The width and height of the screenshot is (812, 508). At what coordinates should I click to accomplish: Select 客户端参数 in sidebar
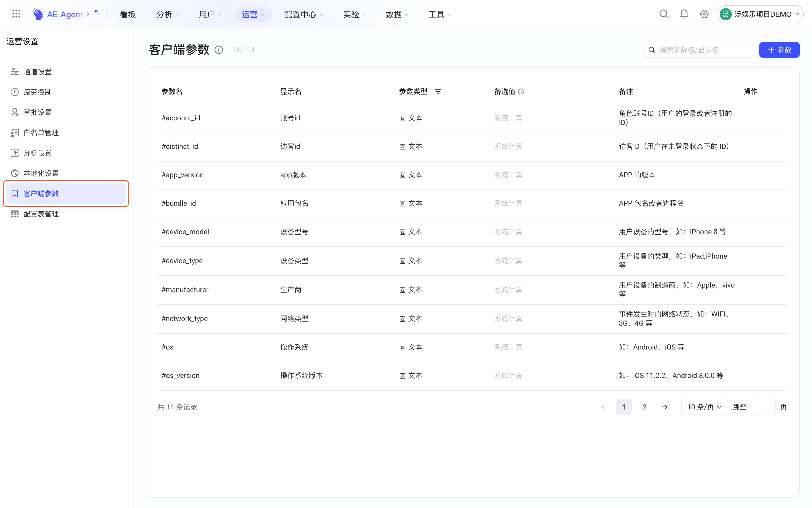(x=66, y=194)
